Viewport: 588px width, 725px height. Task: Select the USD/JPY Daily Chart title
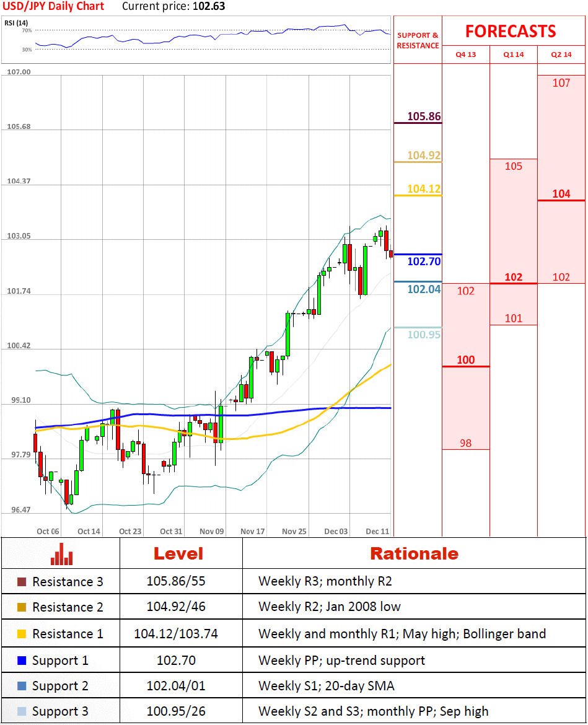pos(55,7)
